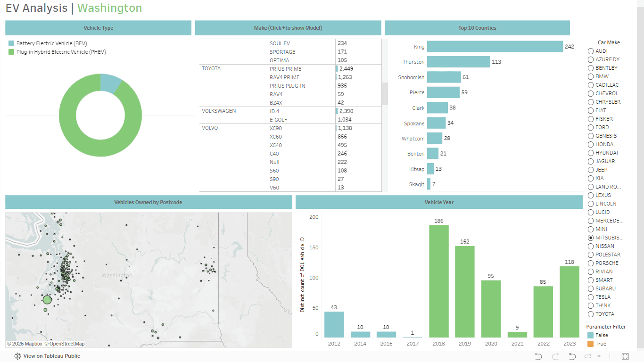Select the KIA radio button
This screenshot has width=644, height=362.
590,178
